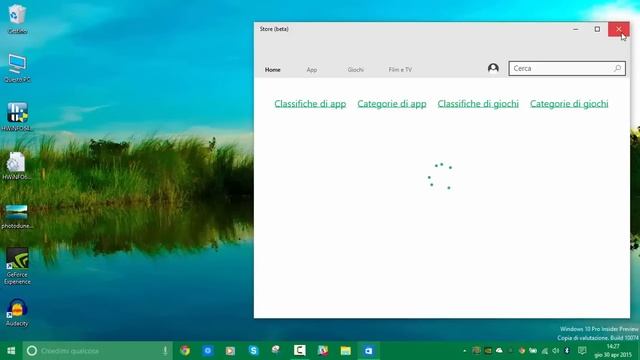Open the Camtasia C icon in taskbar
Image resolution: width=640 pixels, height=360 pixels.
tap(300, 350)
